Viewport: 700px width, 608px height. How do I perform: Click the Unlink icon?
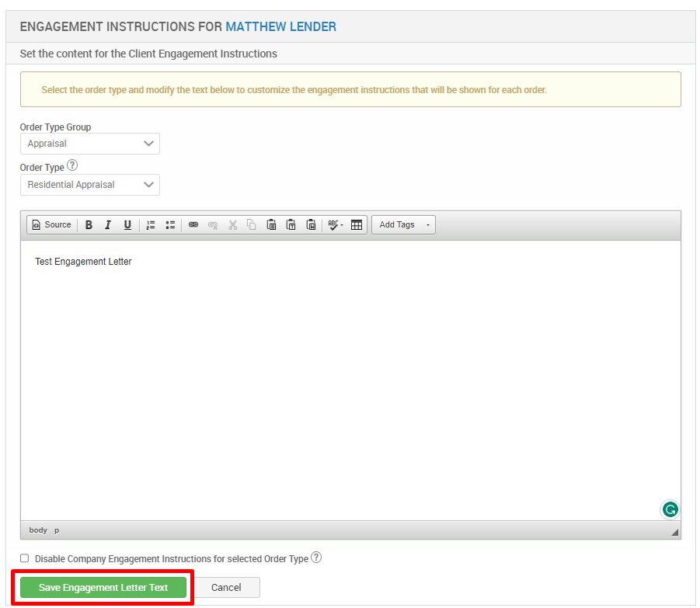(213, 225)
